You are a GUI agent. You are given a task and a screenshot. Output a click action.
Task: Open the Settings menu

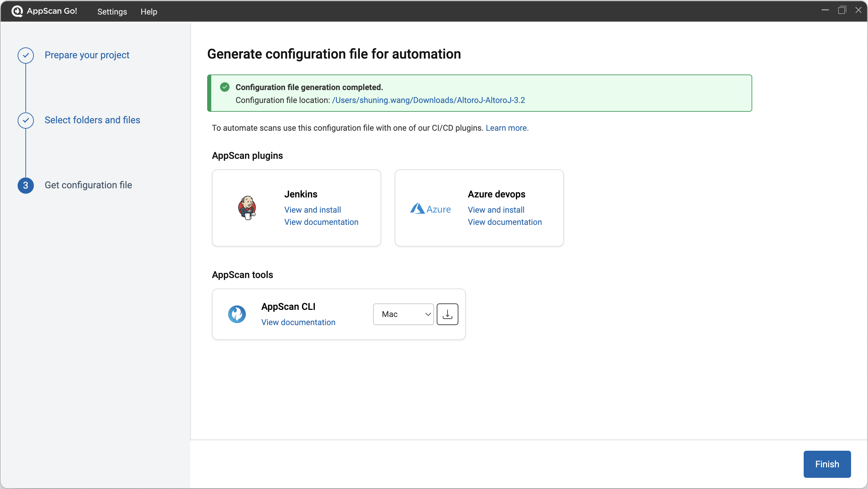coord(112,12)
